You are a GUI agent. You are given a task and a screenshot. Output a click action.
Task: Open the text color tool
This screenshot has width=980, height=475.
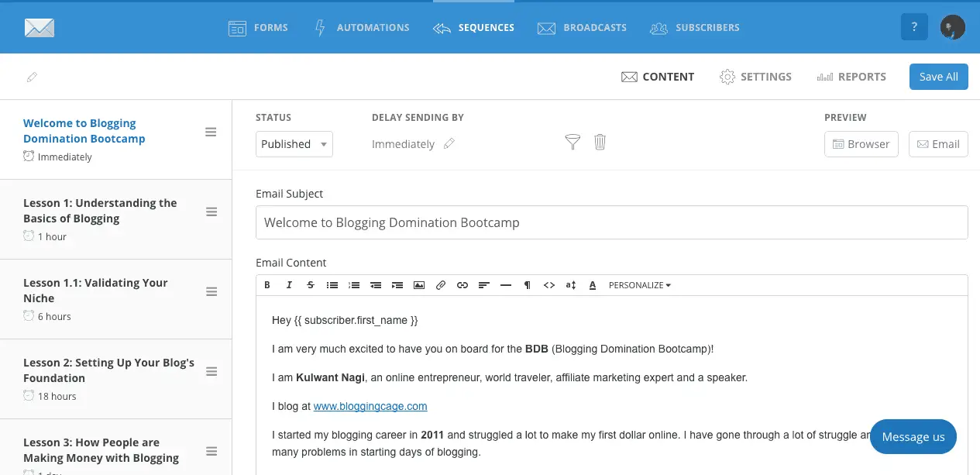593,285
